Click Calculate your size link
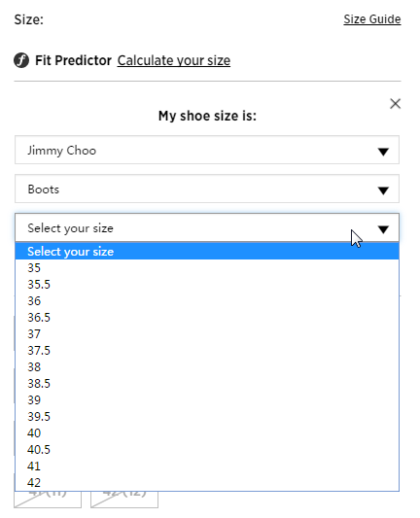The width and height of the screenshot is (420, 518). (174, 60)
